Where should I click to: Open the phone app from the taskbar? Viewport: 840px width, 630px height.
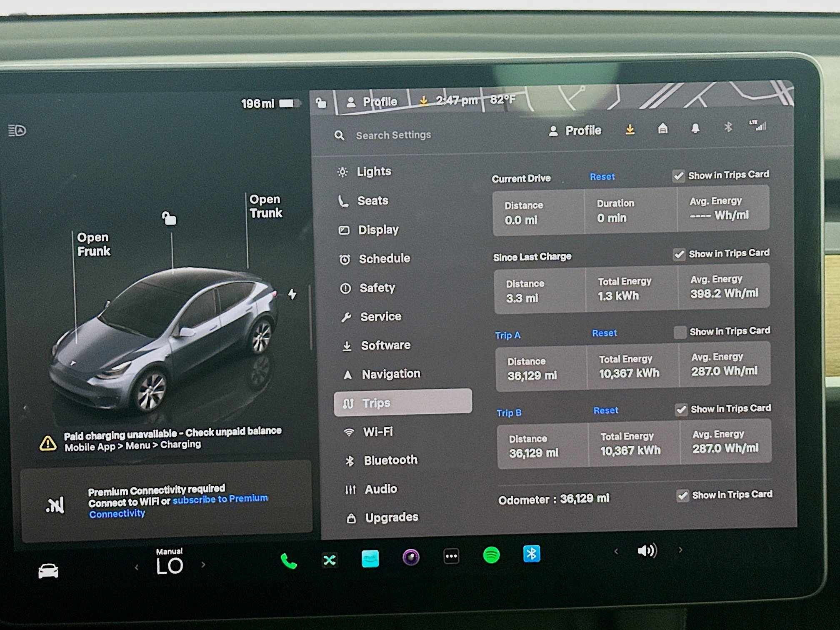click(289, 560)
